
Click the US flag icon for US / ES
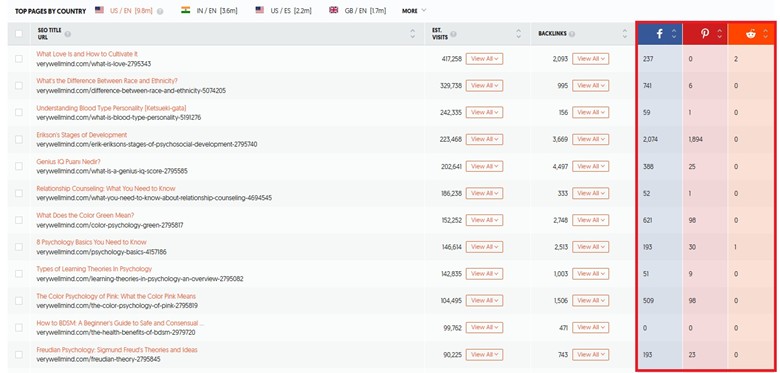coord(260,10)
